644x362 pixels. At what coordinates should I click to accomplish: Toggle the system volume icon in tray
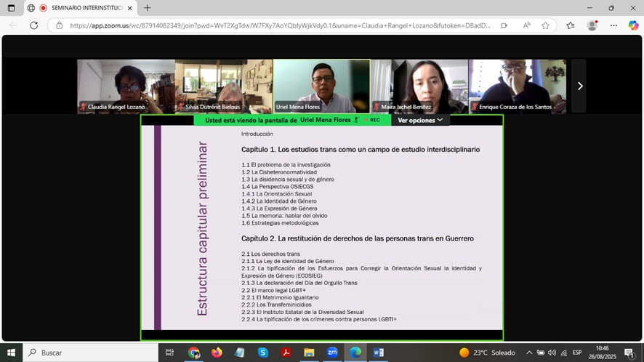click(552, 353)
